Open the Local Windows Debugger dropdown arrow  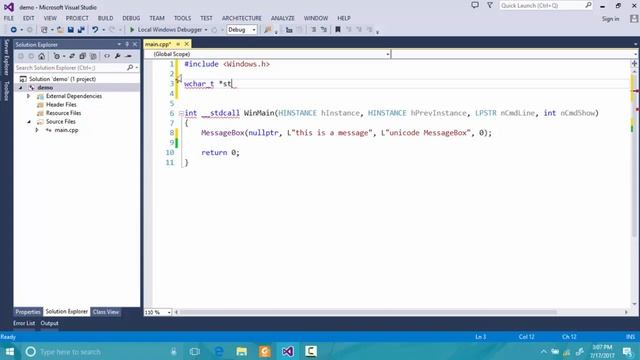pos(206,30)
